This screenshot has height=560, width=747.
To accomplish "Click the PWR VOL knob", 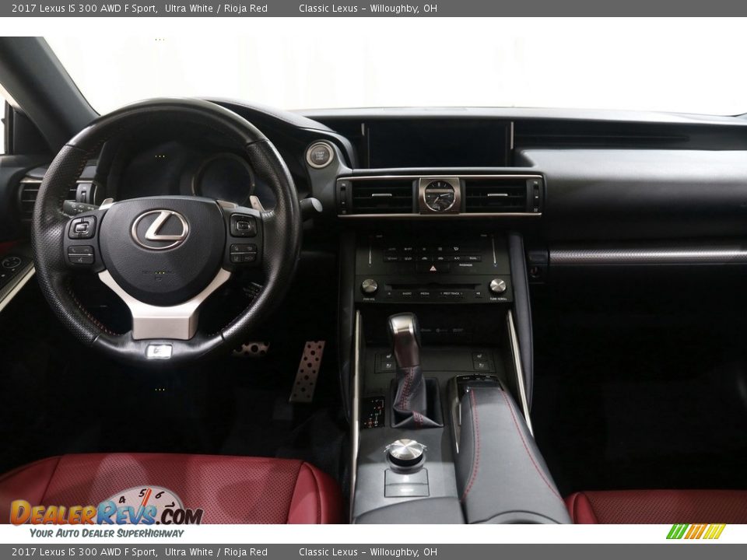I will (370, 285).
